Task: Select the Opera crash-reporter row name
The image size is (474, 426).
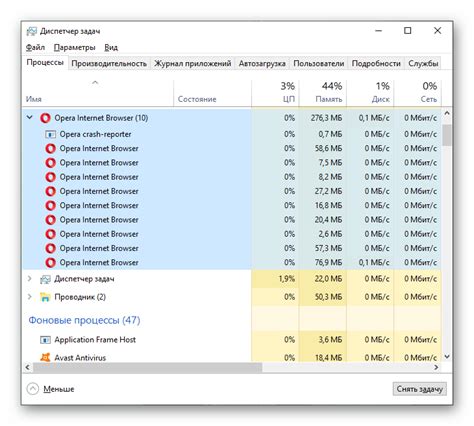Action: point(95,134)
